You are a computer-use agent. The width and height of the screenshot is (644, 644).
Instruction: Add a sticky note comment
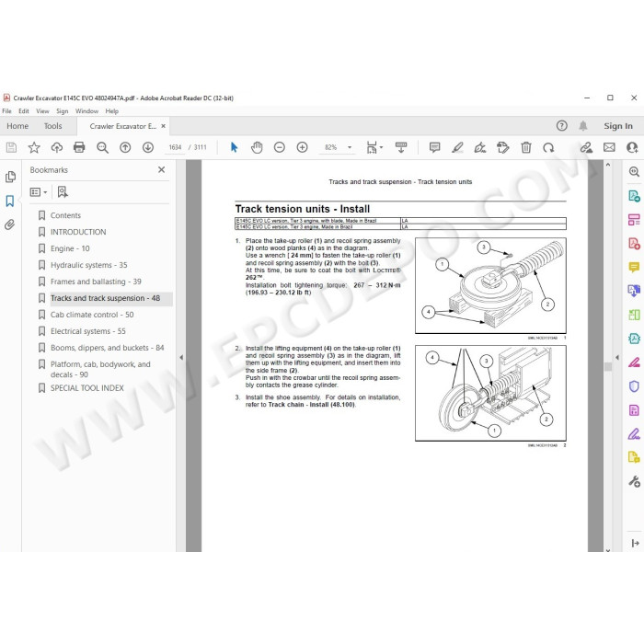tap(434, 147)
